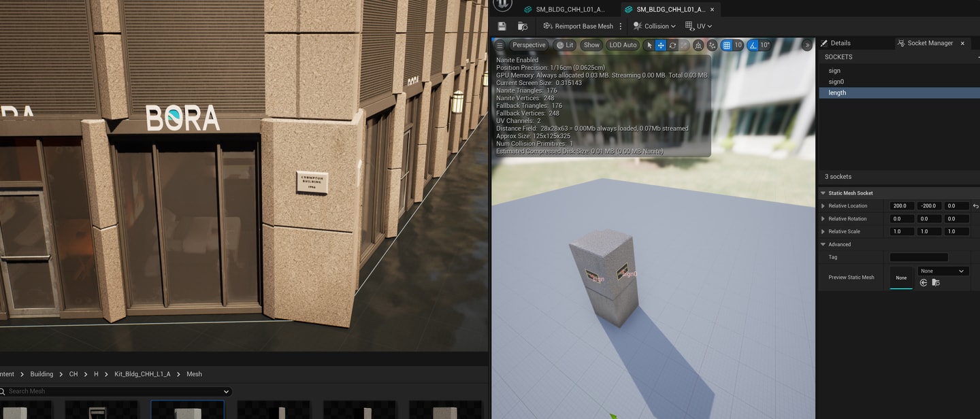The width and height of the screenshot is (980, 419).
Task: Toggle grid snapping in the viewport
Action: click(727, 45)
